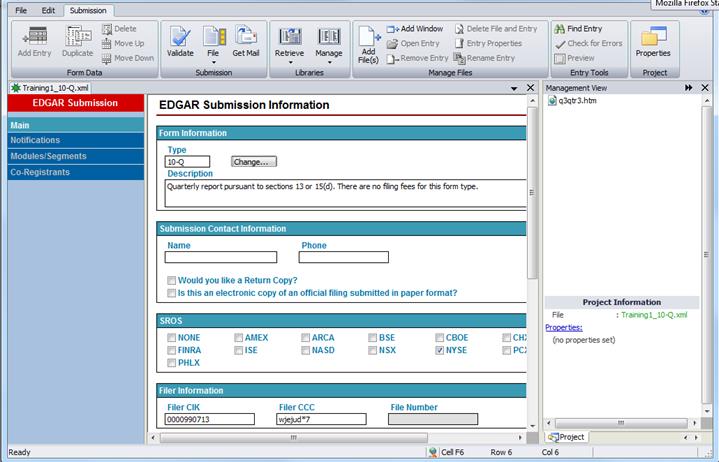This screenshot has height=462, width=719.
Task: Enable Would you like a Return Copy
Action: (x=171, y=280)
